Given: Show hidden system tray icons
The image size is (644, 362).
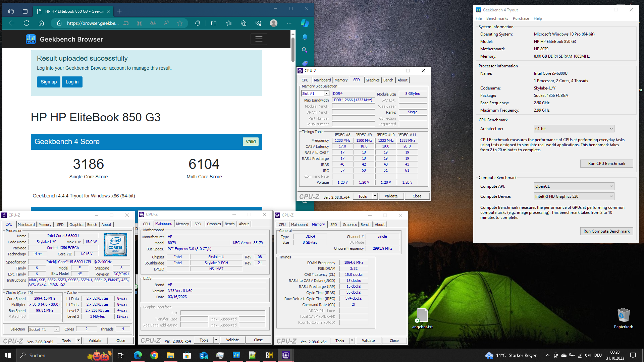Looking at the screenshot, I should 547,355.
